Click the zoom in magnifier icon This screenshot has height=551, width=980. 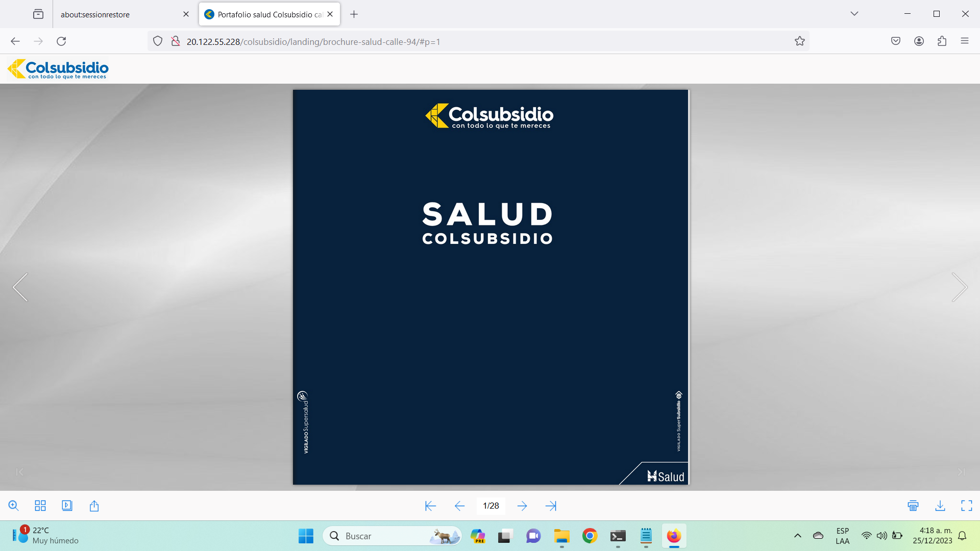coord(14,506)
